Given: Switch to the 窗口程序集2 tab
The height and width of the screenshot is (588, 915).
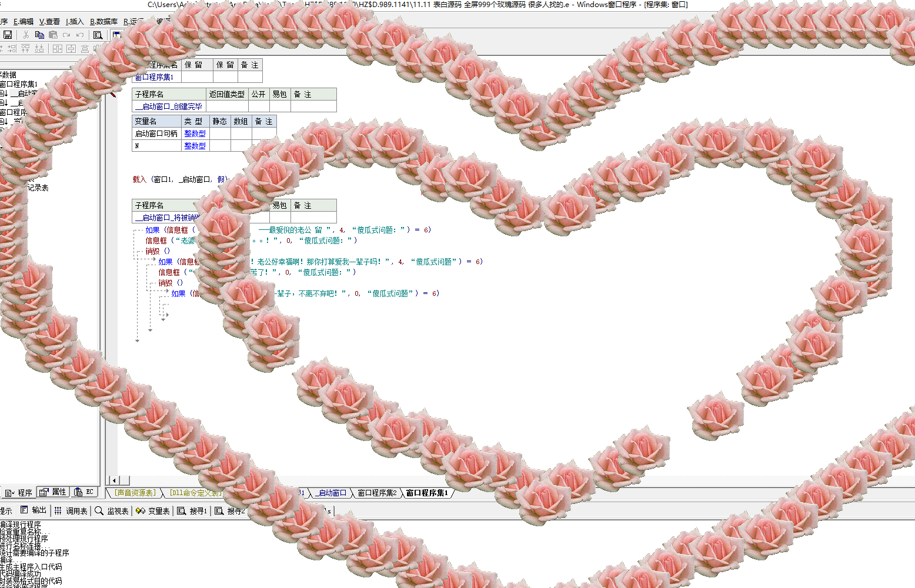Looking at the screenshot, I should [x=377, y=493].
